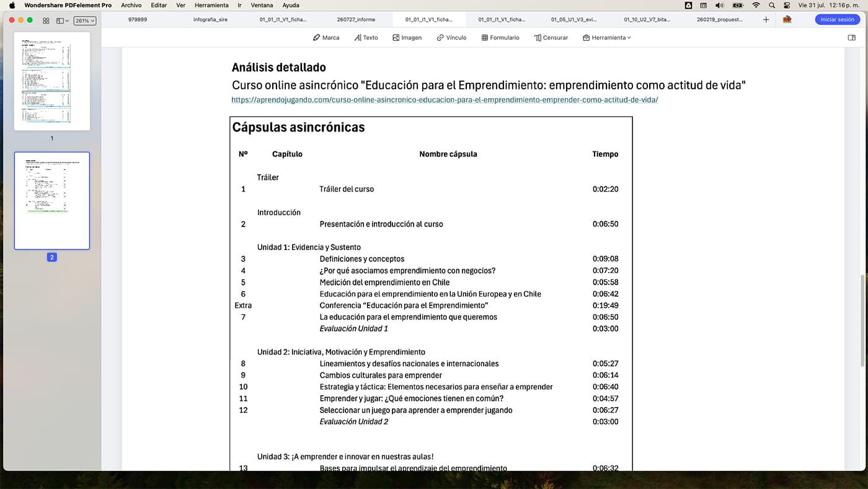The height and width of the screenshot is (489, 868).
Task: Toggle the right side panel icon
Action: click(851, 38)
